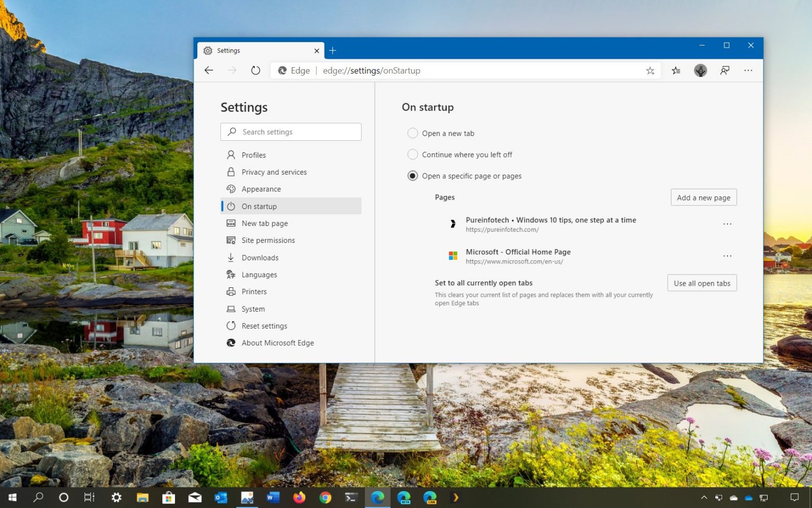Select "Open a specific page or pages"

coord(412,176)
